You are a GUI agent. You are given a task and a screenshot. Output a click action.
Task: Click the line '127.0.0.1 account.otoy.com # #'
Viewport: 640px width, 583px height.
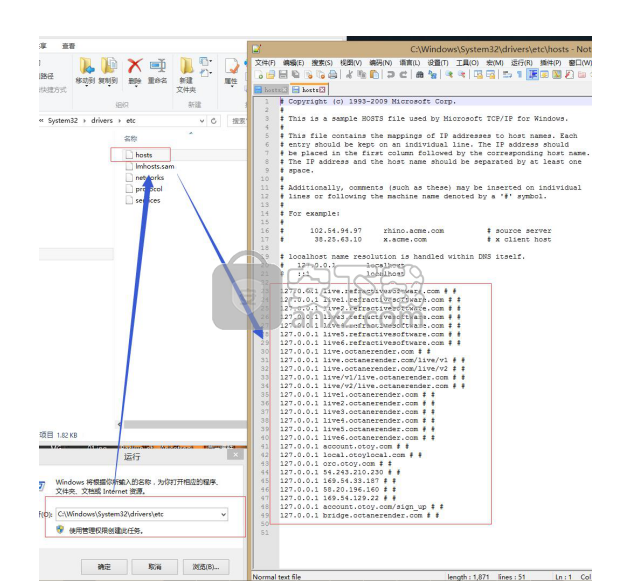tap(345, 447)
